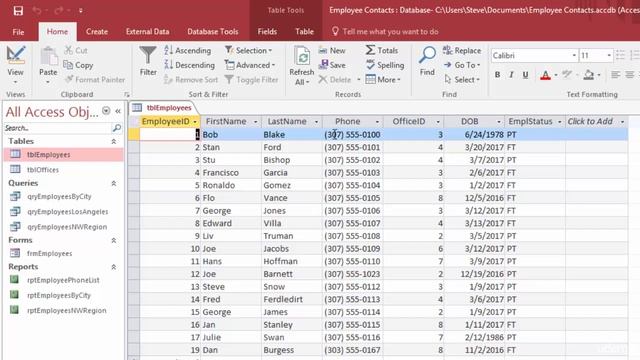Open the font size 11 dropdown
Viewport: 640px width, 360px height.
tap(609, 56)
